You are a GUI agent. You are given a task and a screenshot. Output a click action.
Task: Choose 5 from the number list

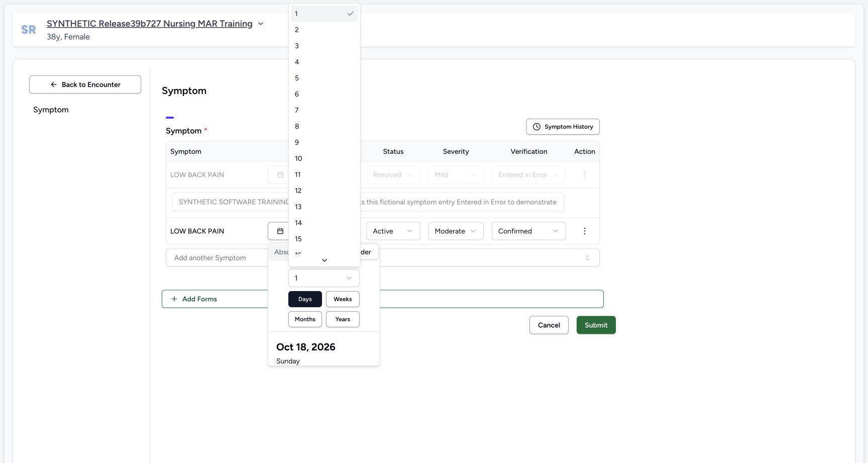[x=324, y=78]
